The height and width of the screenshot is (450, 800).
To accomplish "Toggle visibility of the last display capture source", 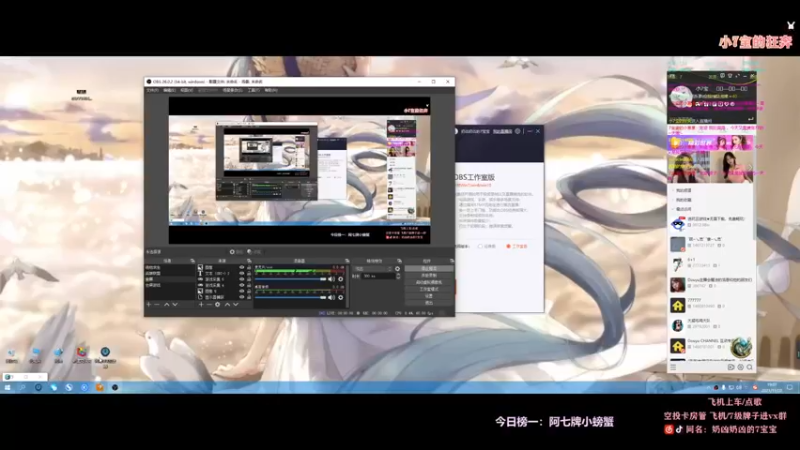I will pos(242,297).
